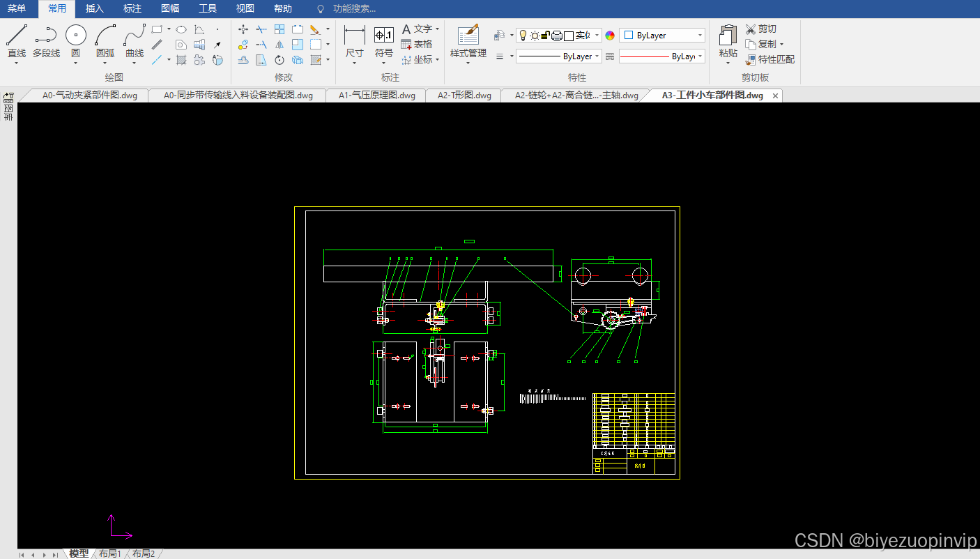Screen dimensions: 980x559
Task: Activate the mirror tool in 修改 group
Action: (280, 45)
